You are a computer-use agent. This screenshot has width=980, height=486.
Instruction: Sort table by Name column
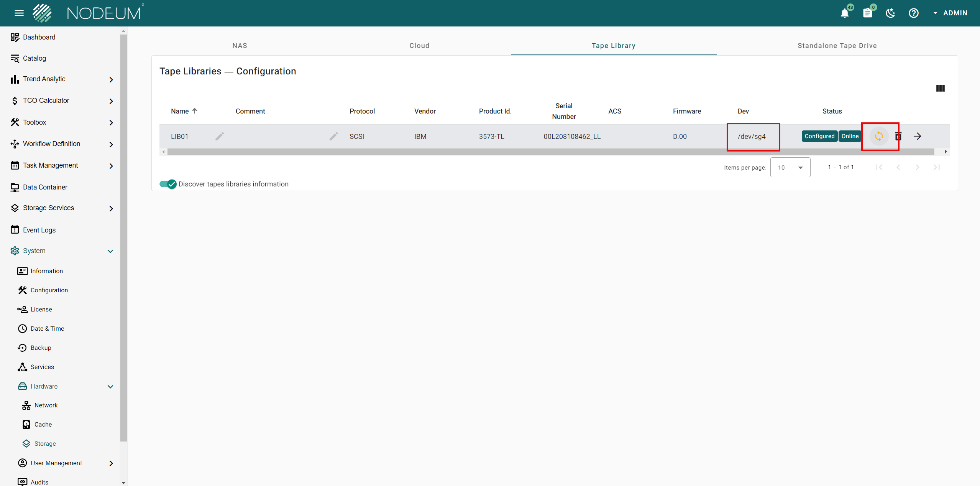[180, 111]
